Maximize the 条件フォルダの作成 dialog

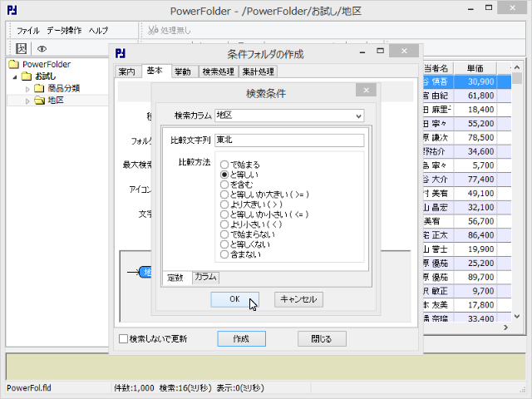381,51
